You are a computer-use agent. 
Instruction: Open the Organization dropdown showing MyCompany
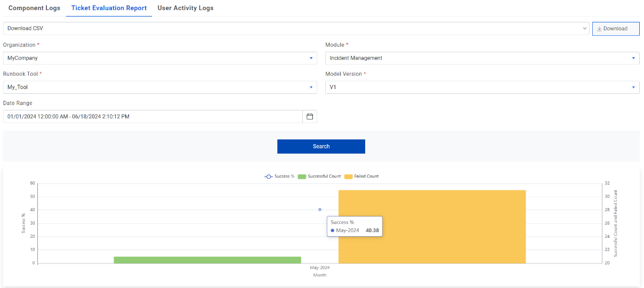click(160, 58)
